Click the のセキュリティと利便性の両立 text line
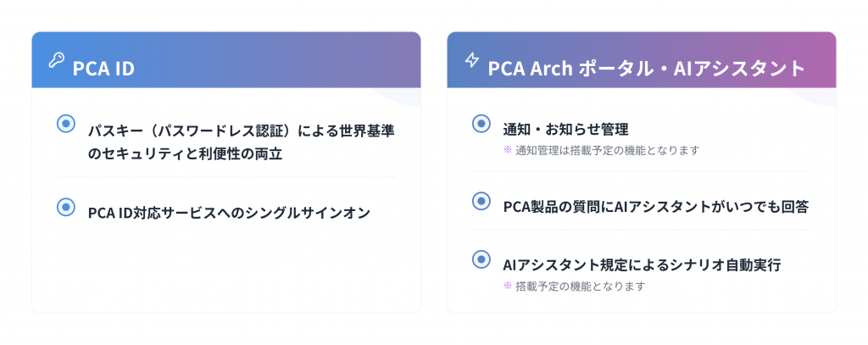868x345 pixels. pos(185,153)
